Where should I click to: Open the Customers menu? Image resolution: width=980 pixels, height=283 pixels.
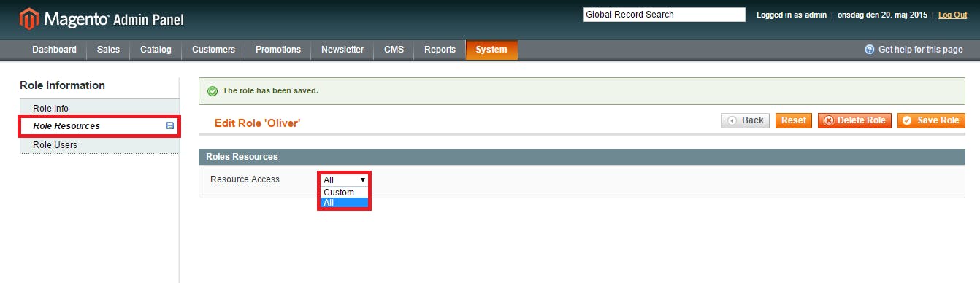pyautogui.click(x=213, y=50)
